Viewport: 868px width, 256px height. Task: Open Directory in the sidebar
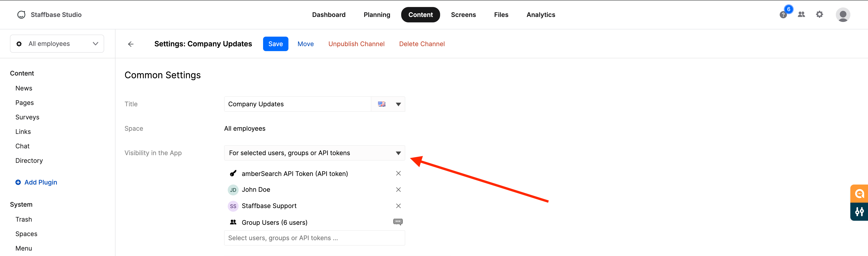click(x=29, y=161)
